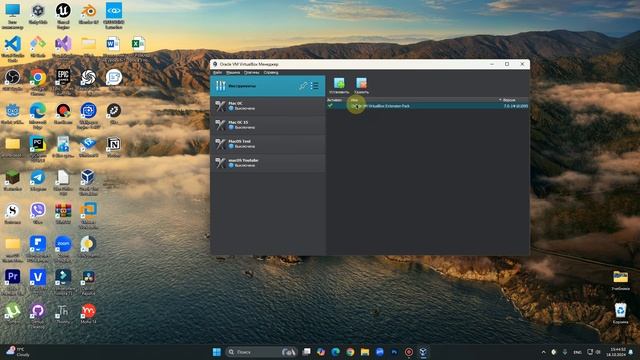640x360 pixels.
Task: Click the ENG language indicator
Action: click(577, 352)
